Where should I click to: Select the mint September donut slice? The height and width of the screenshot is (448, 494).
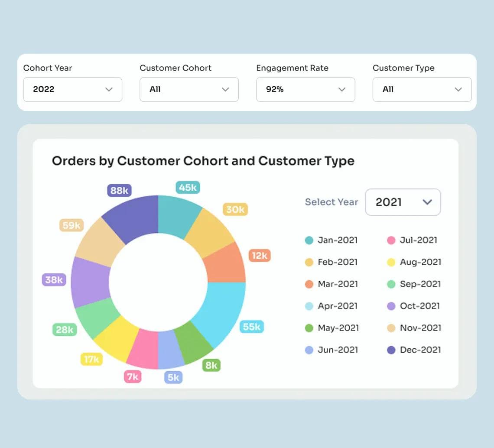tap(97, 318)
